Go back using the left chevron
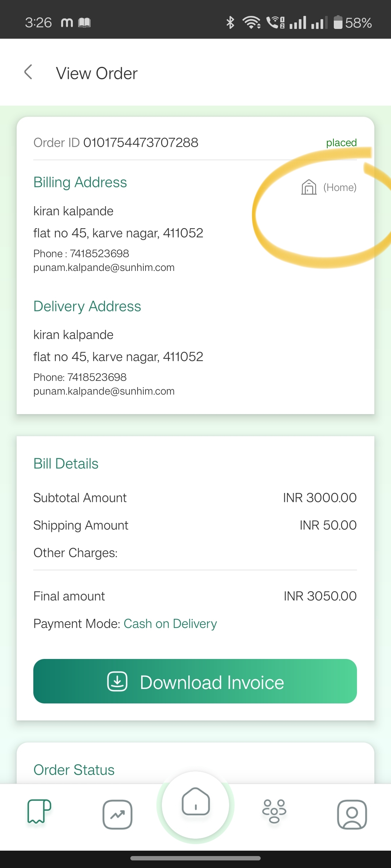The height and width of the screenshot is (868, 391). [x=28, y=72]
